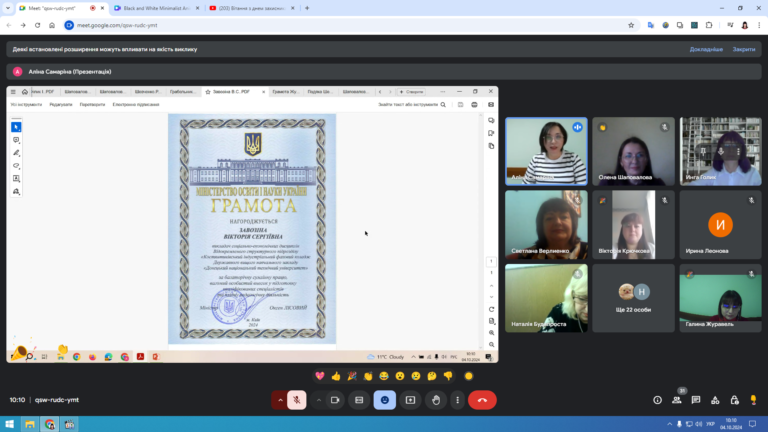The width and height of the screenshot is (768, 432).
Task: Open host controls lock icon
Action: (x=734, y=400)
